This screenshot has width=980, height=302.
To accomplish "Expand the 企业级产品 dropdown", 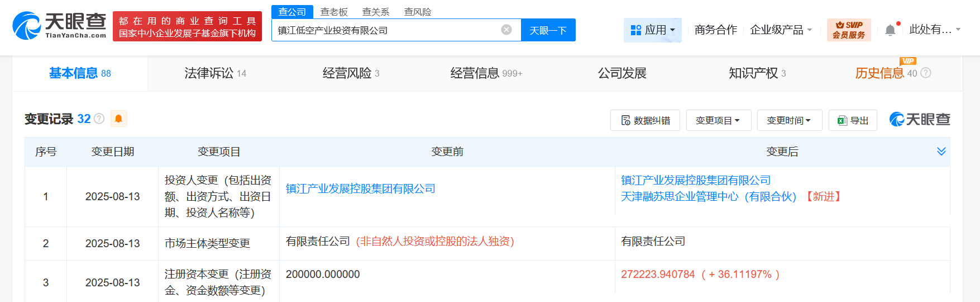I will 781,30.
